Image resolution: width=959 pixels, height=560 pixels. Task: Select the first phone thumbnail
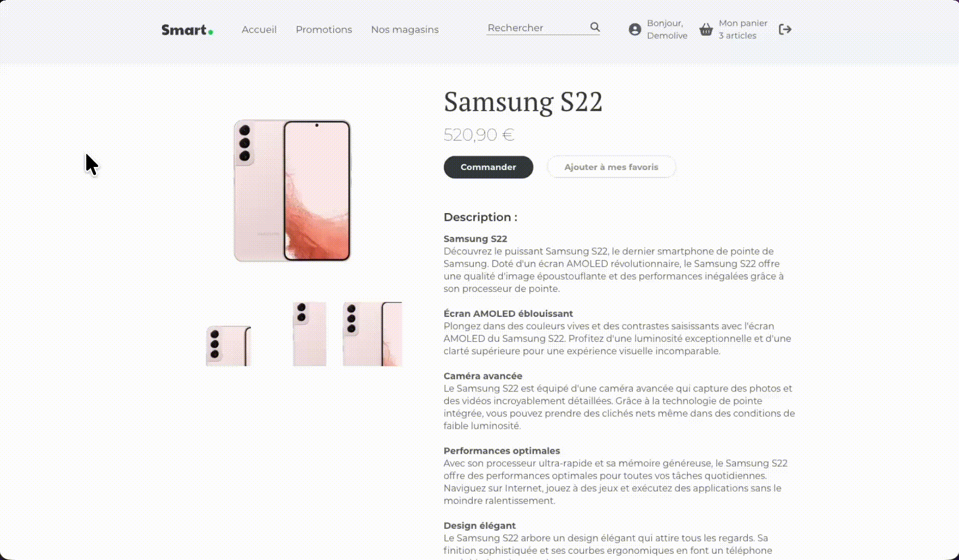229,346
